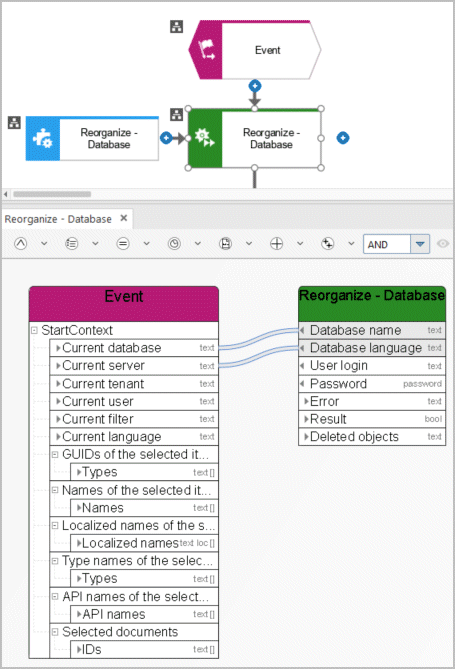Image resolution: width=455 pixels, height=669 pixels.
Task: Click the clock-shaped toolbar icon
Action: (x=174, y=244)
